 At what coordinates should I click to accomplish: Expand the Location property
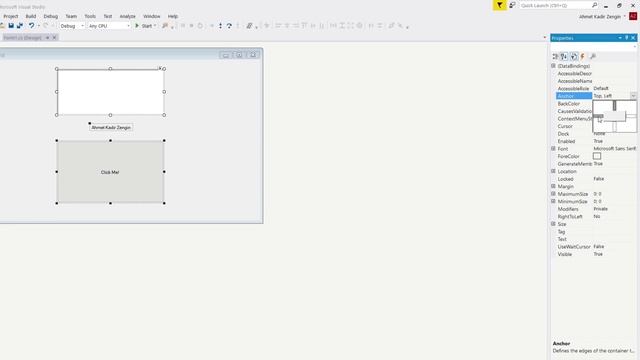(553, 171)
